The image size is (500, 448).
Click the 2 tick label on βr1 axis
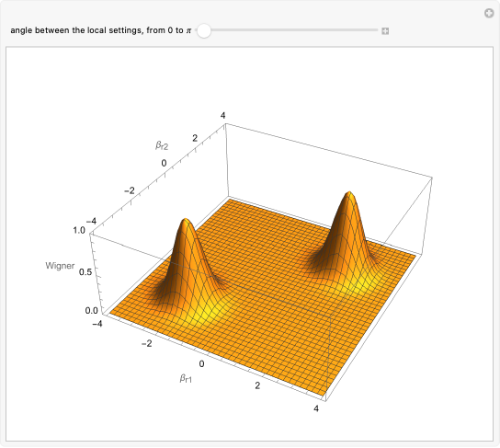[x=257, y=385]
